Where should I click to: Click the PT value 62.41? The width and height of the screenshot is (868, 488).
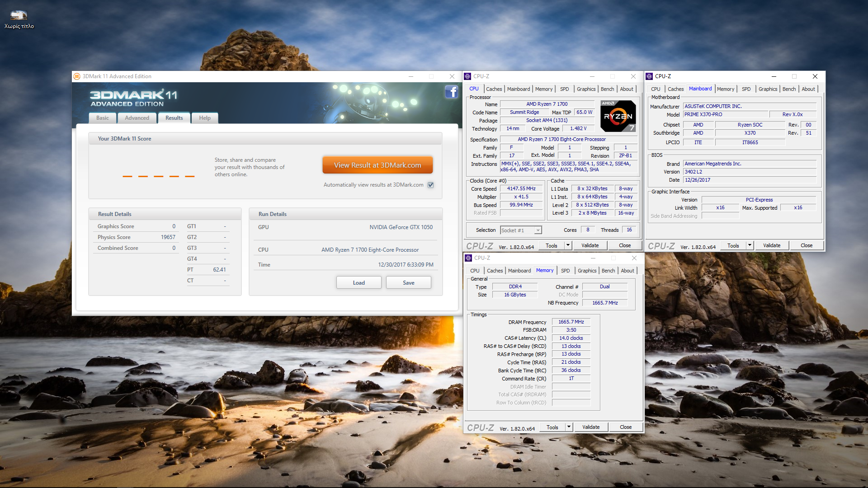pyautogui.click(x=219, y=270)
